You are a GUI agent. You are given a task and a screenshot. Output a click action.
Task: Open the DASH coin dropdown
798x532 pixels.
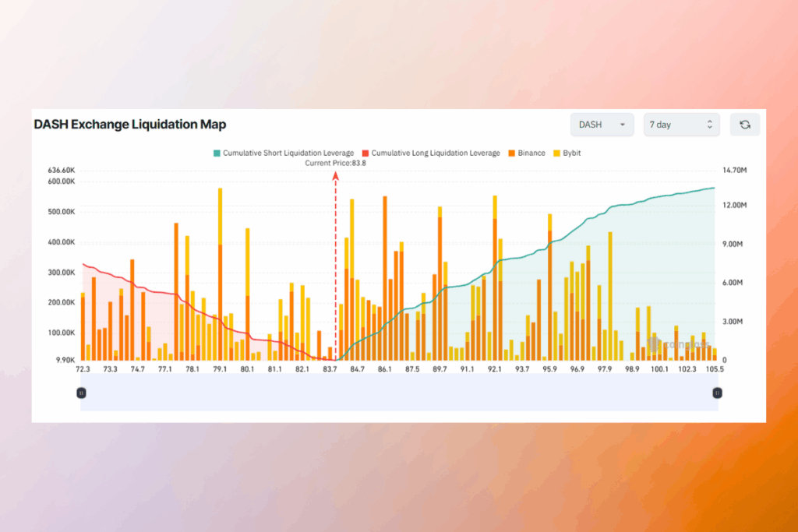602,125
